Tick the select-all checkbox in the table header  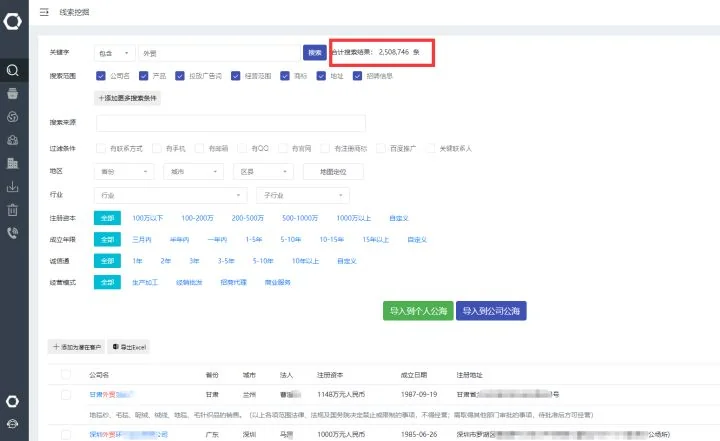click(66, 374)
